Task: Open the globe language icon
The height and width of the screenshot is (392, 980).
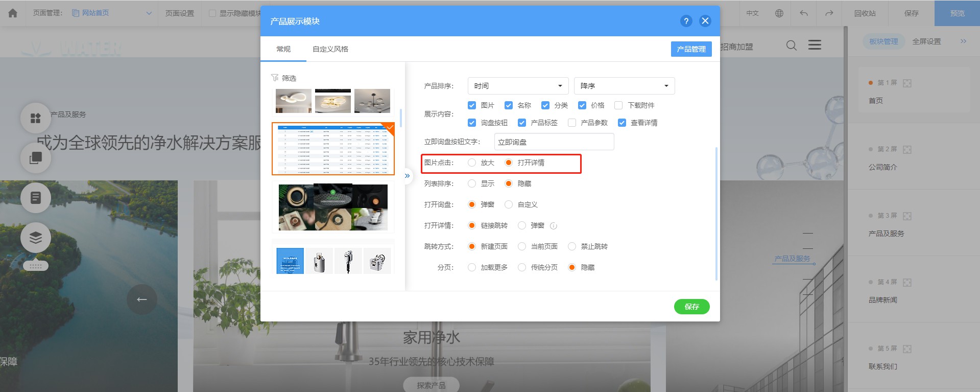Action: (x=779, y=13)
